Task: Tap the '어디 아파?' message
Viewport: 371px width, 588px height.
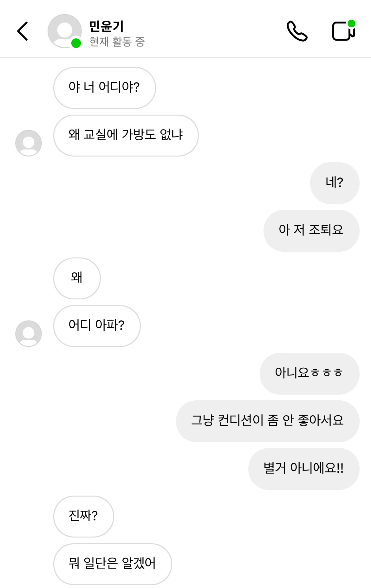Action: pos(97,326)
